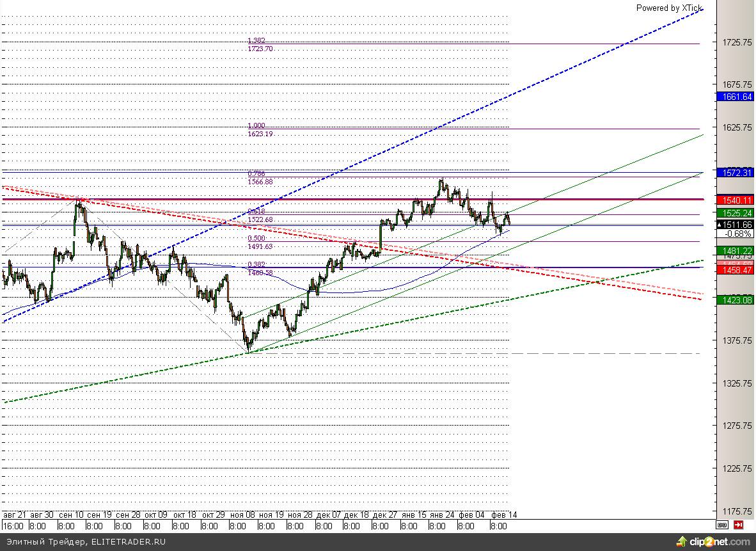The height and width of the screenshot is (551, 756).
Task: Click the 1.382 Fibonacci level label 1723.70
Action: (260, 49)
